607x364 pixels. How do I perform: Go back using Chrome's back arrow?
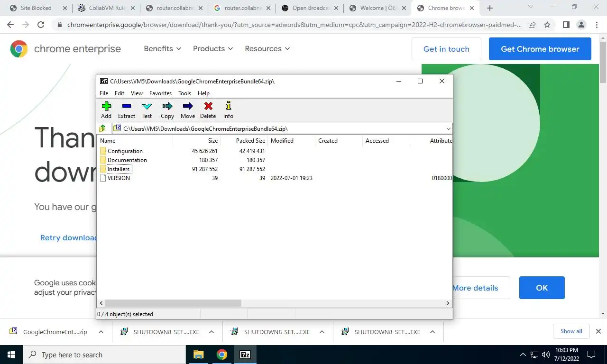pos(11,25)
